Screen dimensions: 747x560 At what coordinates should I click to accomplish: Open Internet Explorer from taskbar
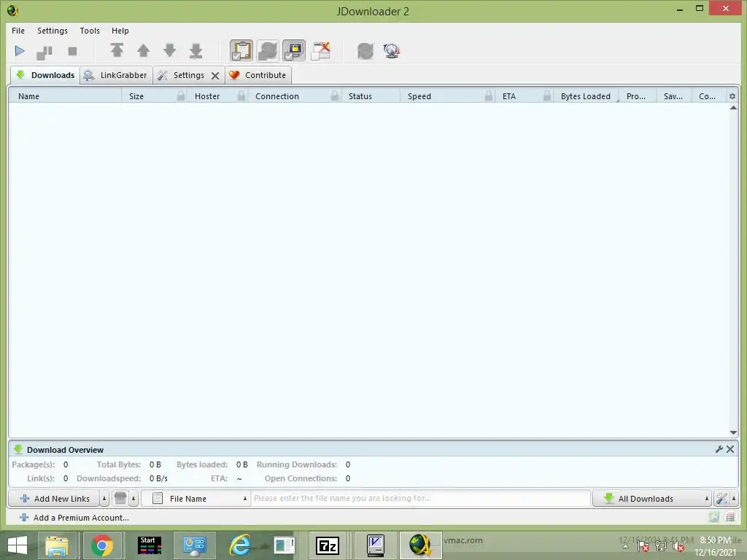[240, 545]
